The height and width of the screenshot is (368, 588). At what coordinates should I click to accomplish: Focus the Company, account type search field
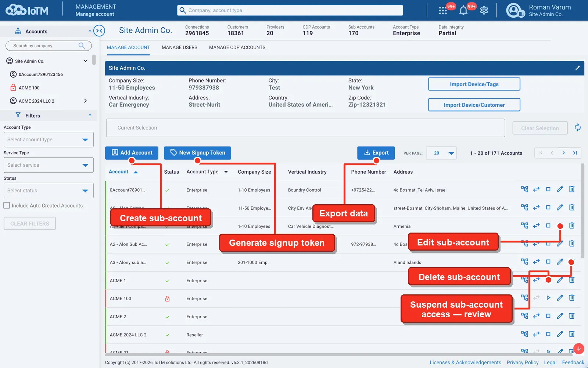290,10
